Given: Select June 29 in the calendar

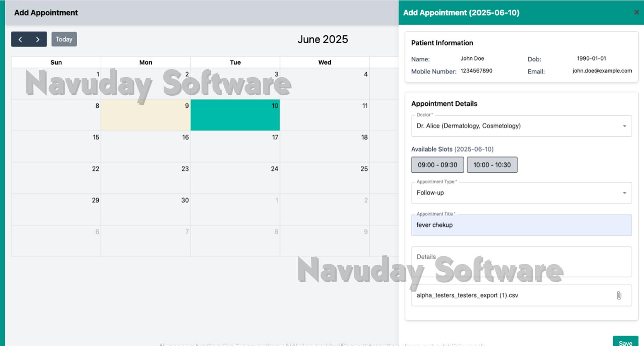Looking at the screenshot, I should pyautogui.click(x=56, y=209).
